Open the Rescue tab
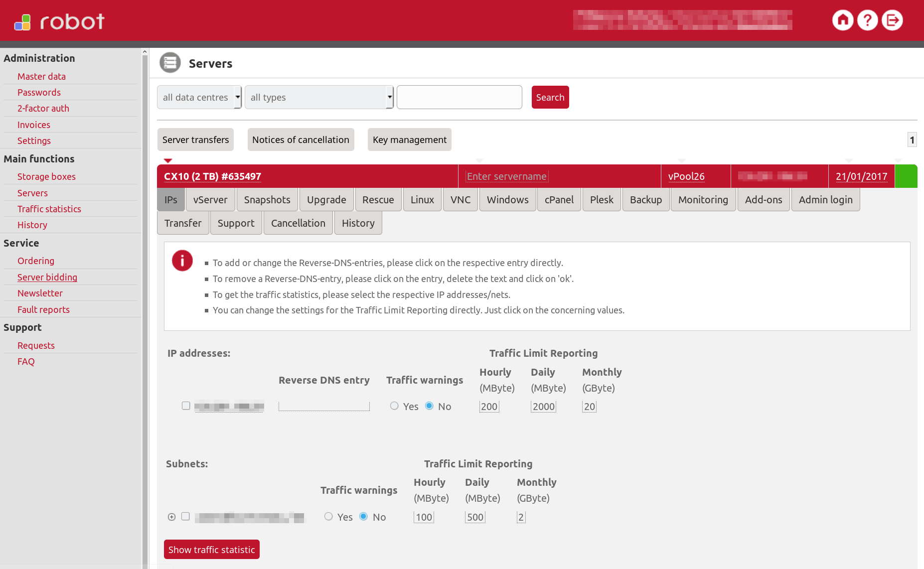Image resolution: width=924 pixels, height=569 pixels. [x=378, y=200]
